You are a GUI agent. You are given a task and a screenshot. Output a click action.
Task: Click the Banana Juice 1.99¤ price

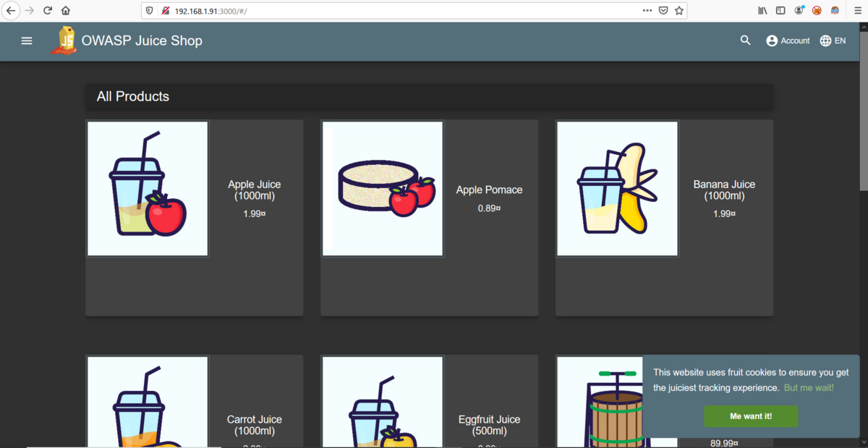click(x=724, y=214)
